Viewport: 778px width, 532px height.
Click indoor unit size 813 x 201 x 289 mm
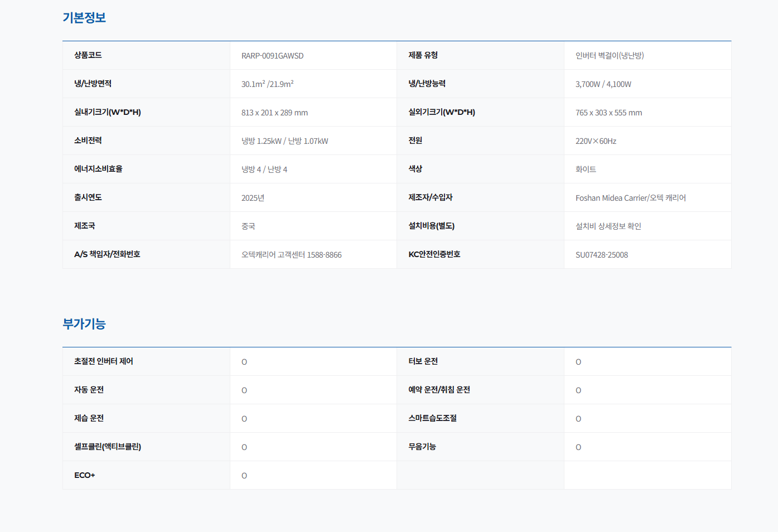coord(274,113)
